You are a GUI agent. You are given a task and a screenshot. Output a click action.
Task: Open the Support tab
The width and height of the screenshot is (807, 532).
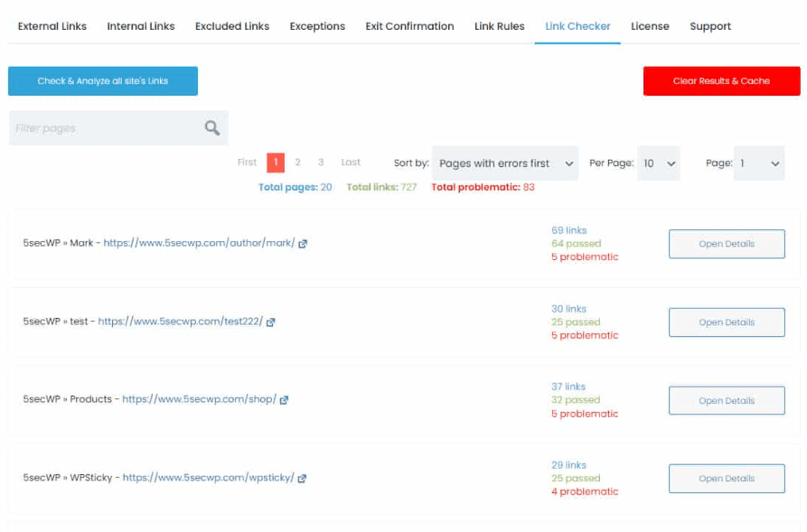(710, 26)
